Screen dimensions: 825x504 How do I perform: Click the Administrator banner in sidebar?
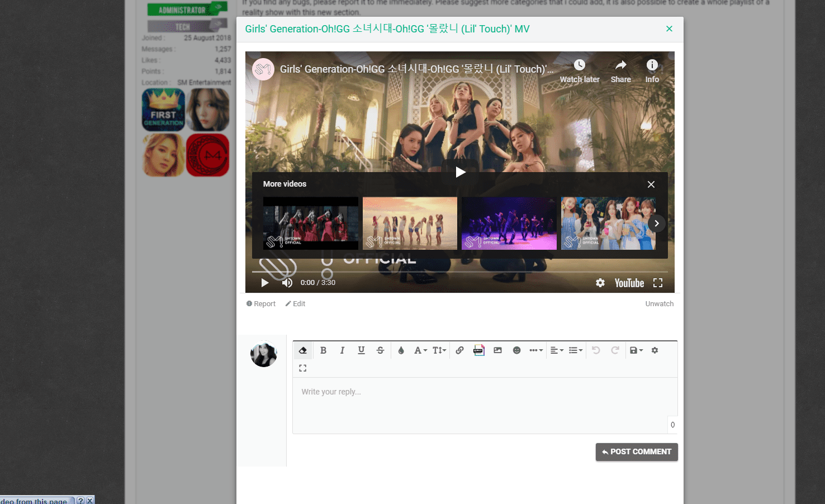coord(187,9)
